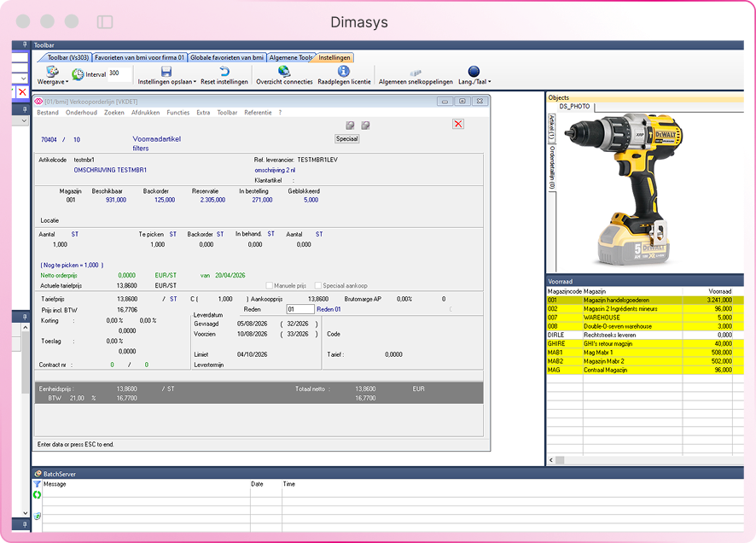Click the filters link
Screen dimensions: 756x543
click(141, 149)
